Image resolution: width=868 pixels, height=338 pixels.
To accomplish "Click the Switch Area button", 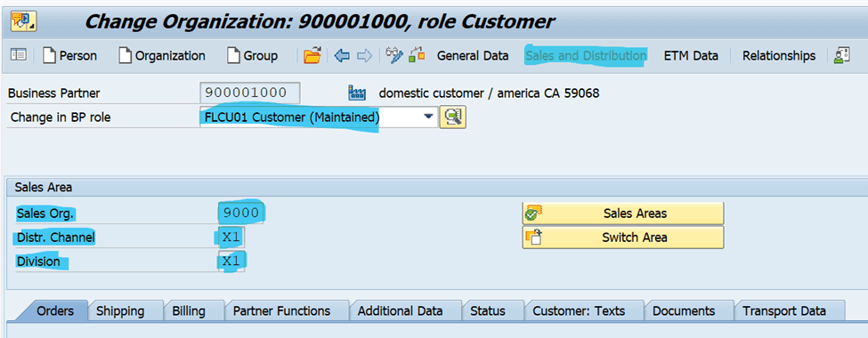I will [623, 237].
